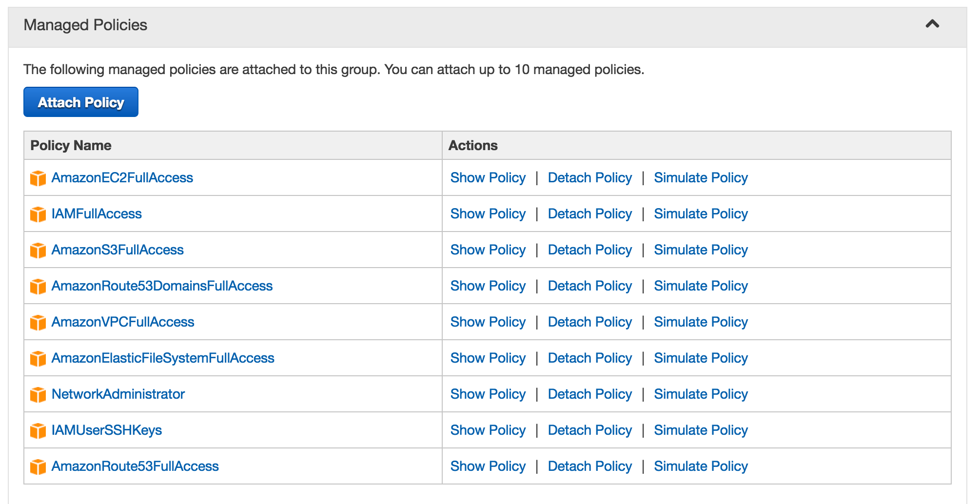Open the AmazonRoute53FullAccess policy link
The width and height of the screenshot is (980, 504).
(x=135, y=466)
